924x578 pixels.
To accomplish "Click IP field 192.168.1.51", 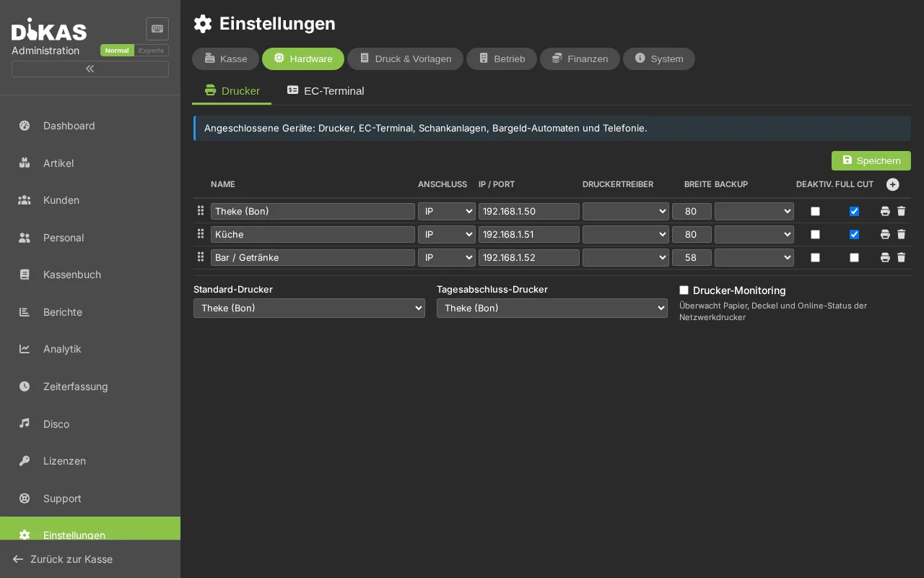I will [529, 234].
